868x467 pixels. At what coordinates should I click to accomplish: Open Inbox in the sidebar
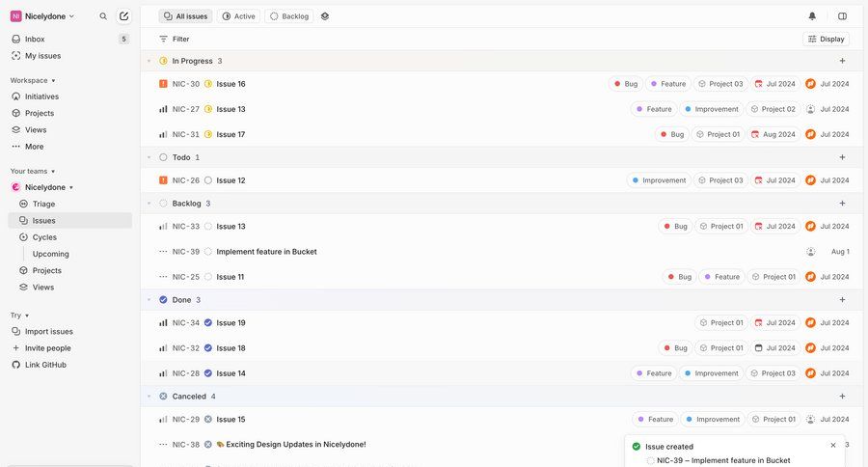click(69, 40)
